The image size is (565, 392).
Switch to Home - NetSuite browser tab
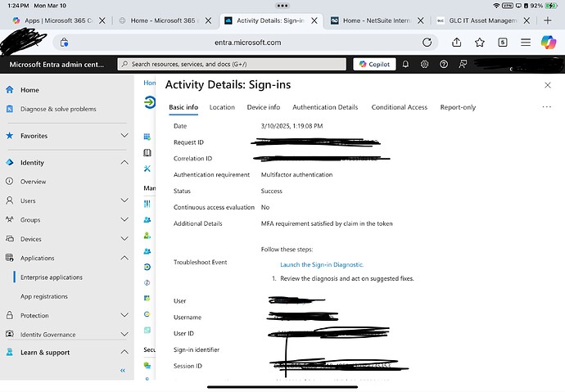[x=377, y=20]
